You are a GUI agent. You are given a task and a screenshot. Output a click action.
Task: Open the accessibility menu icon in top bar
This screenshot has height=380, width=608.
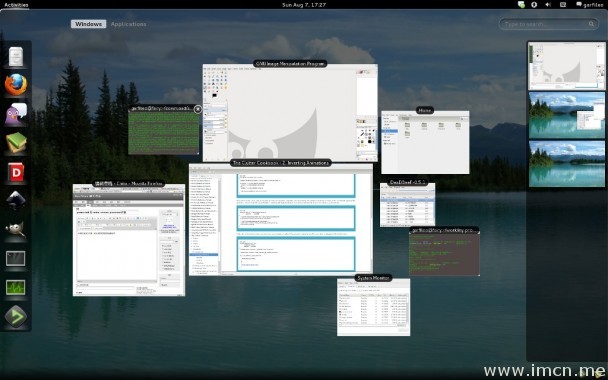click(x=534, y=5)
